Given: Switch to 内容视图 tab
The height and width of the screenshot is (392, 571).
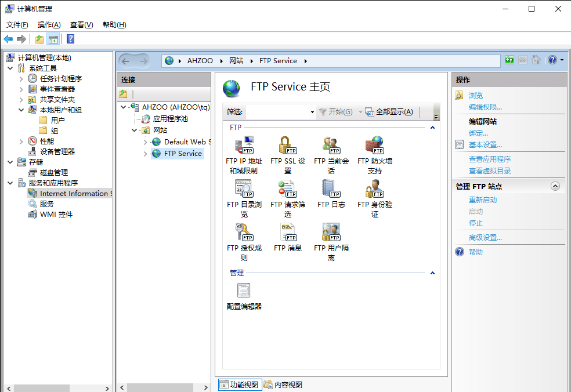Looking at the screenshot, I should 284,384.
